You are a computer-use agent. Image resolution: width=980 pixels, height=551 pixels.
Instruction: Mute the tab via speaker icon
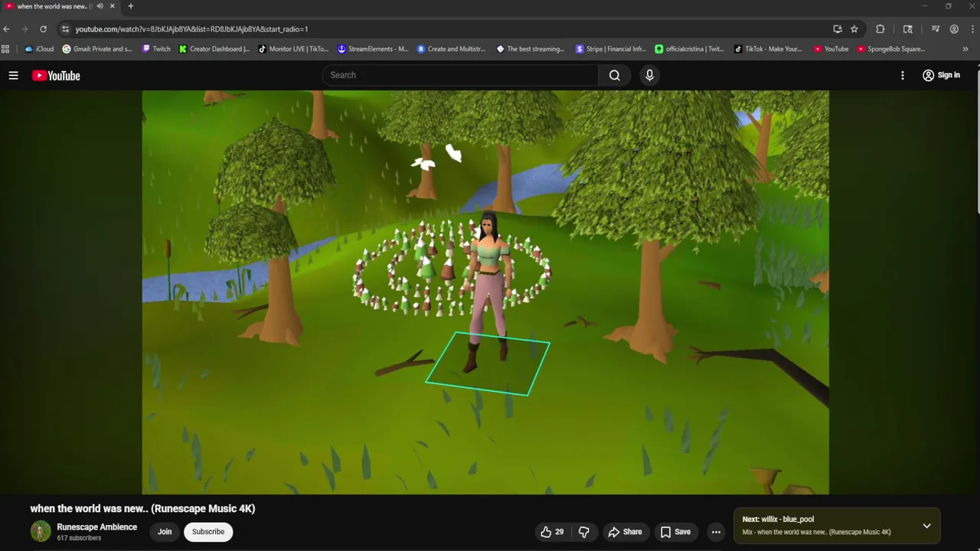[x=100, y=6]
